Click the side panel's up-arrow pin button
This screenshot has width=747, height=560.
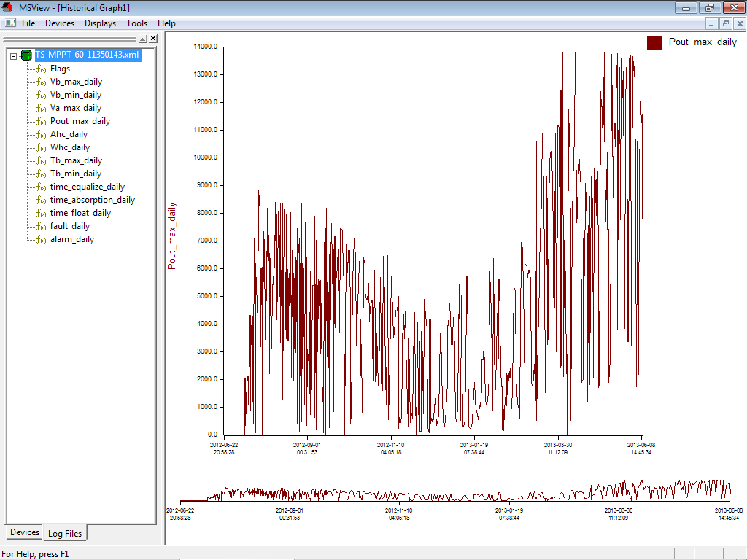pyautogui.click(x=143, y=39)
